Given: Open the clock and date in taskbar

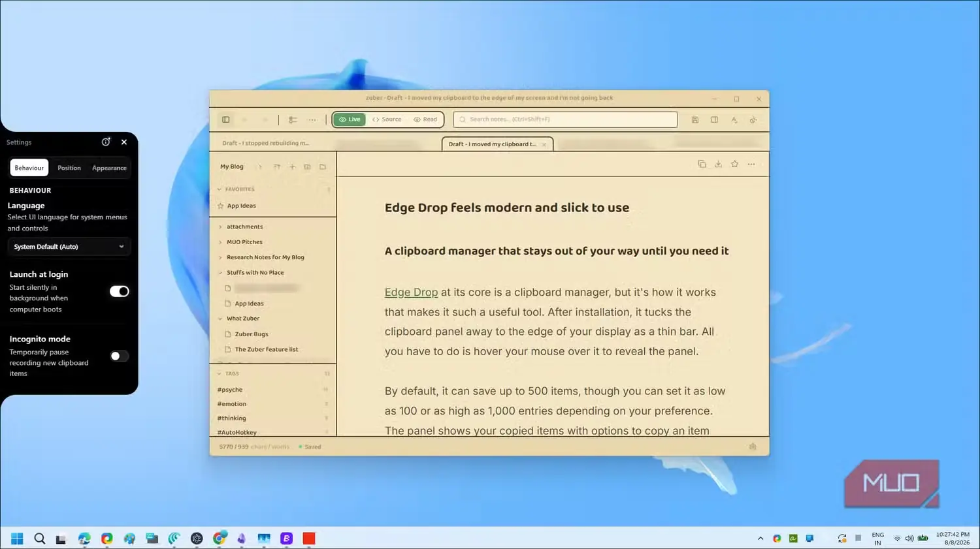Looking at the screenshot, I should tap(953, 539).
